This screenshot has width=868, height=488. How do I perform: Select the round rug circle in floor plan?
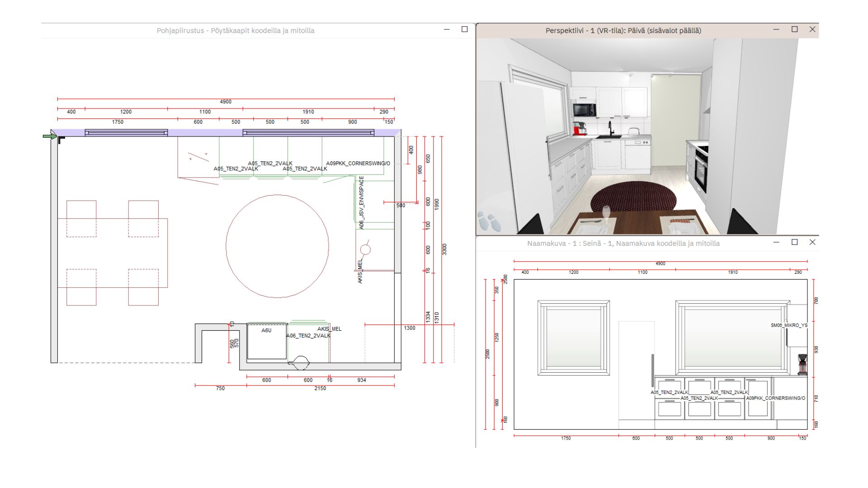tap(277, 246)
